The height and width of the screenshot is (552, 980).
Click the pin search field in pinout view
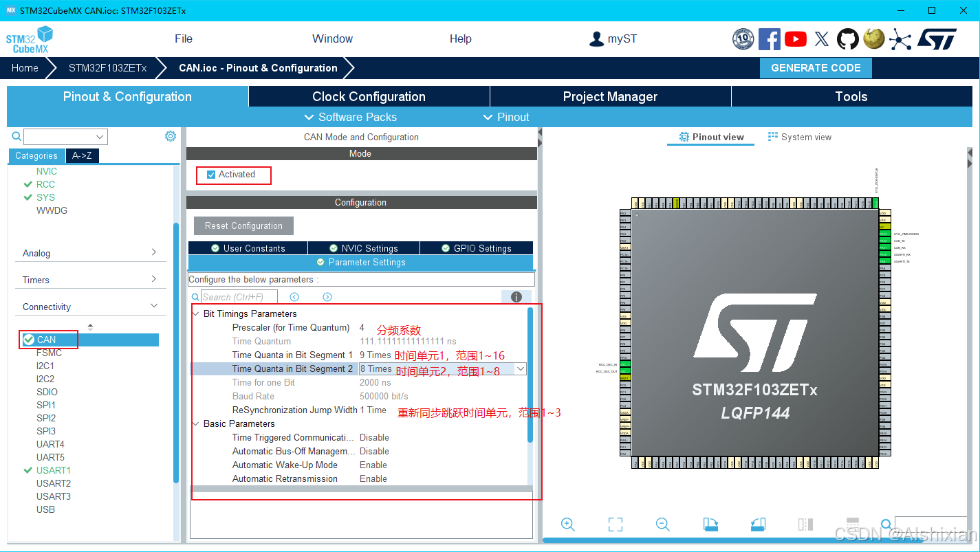click(x=930, y=525)
